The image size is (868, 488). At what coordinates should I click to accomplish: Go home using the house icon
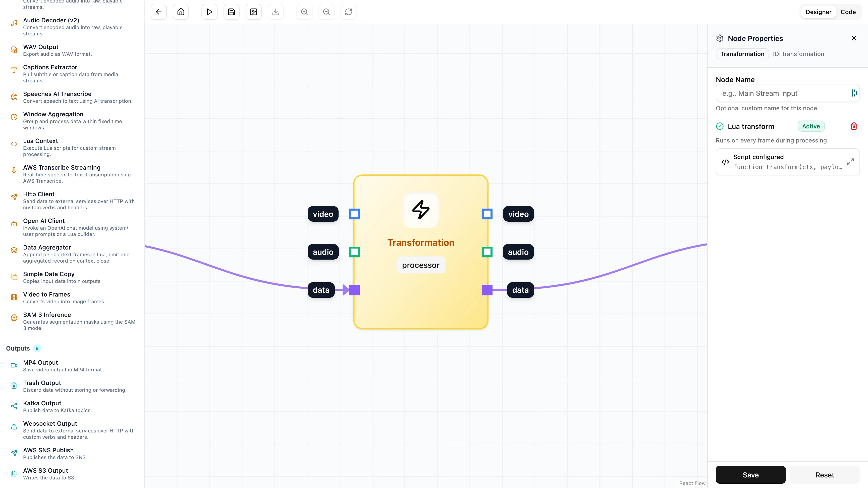pyautogui.click(x=181, y=12)
